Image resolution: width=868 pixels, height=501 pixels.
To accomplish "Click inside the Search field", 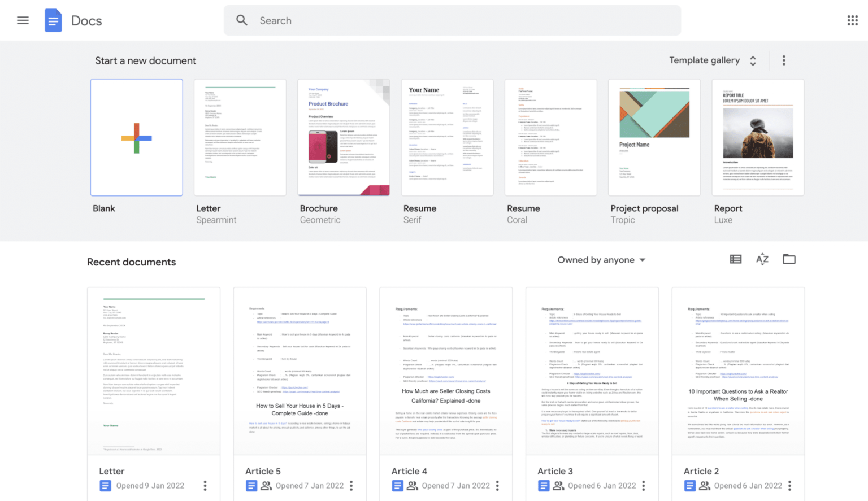I will pyautogui.click(x=396, y=20).
